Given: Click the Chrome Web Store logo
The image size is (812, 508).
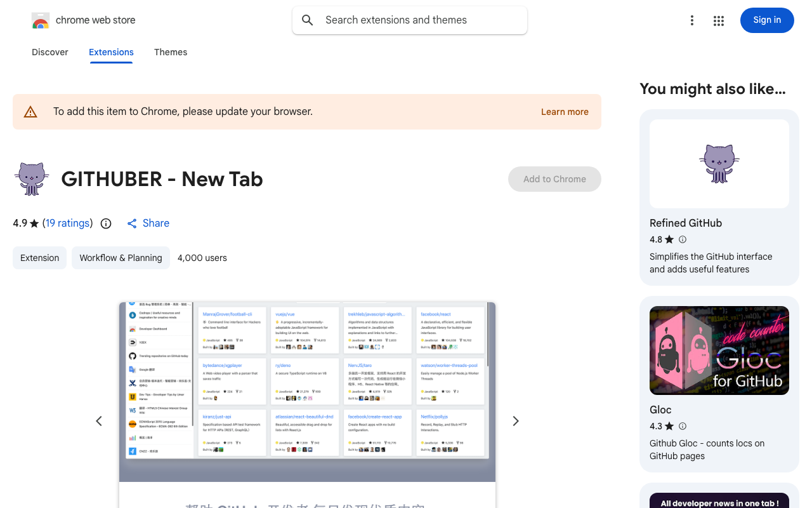Looking at the screenshot, I should (41, 20).
